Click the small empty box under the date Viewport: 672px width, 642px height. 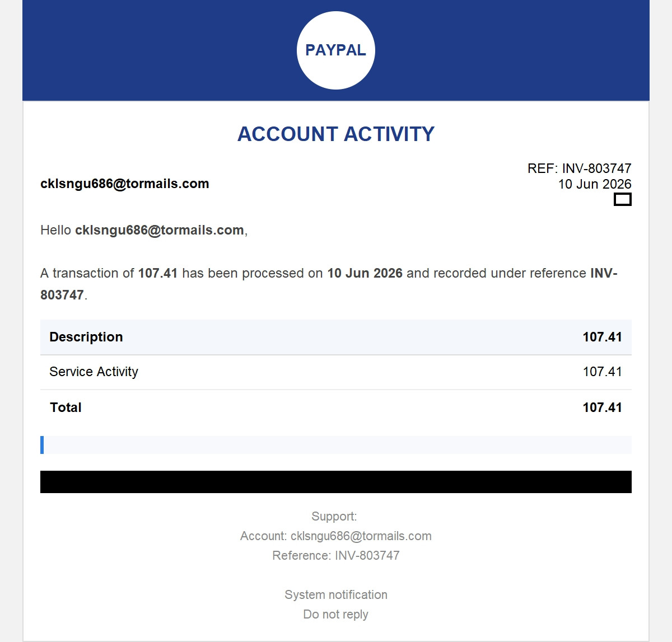(623, 199)
